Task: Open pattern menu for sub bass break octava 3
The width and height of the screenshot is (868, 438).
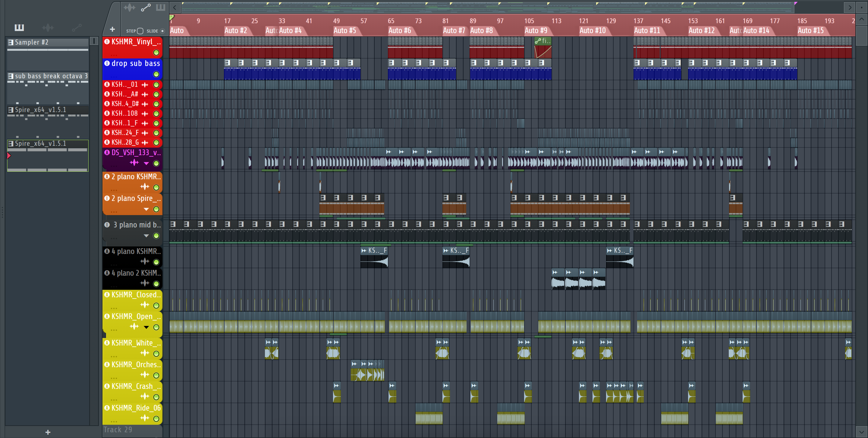Action: (x=11, y=76)
